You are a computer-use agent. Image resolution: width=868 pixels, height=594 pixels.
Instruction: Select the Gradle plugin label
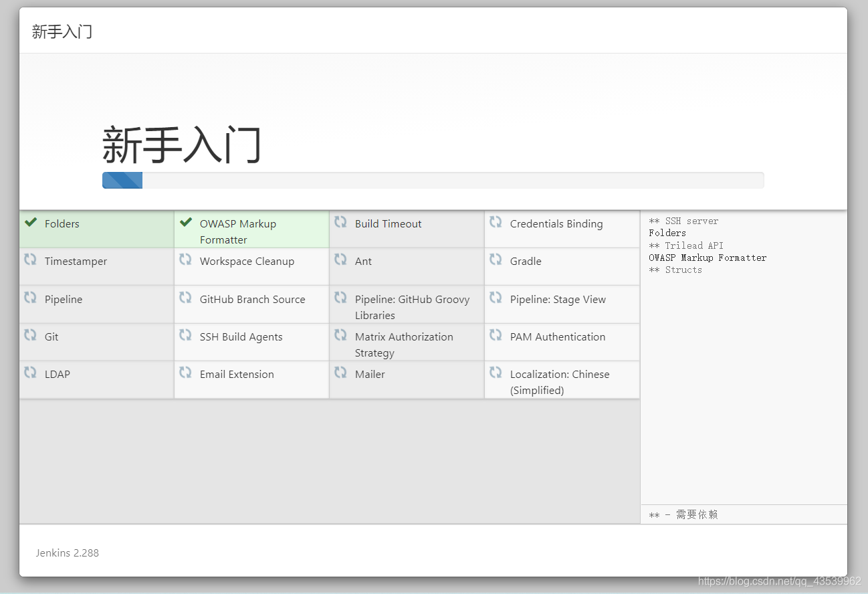pos(526,262)
